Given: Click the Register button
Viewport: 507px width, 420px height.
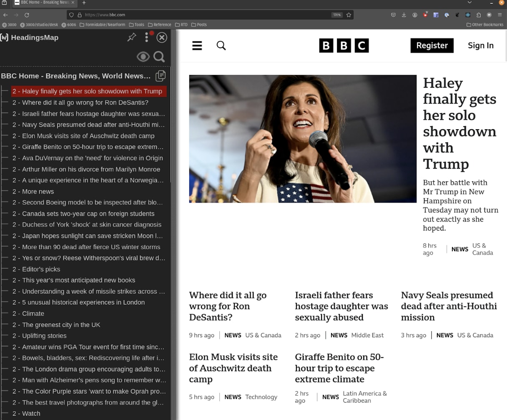Looking at the screenshot, I should coord(432,45).
